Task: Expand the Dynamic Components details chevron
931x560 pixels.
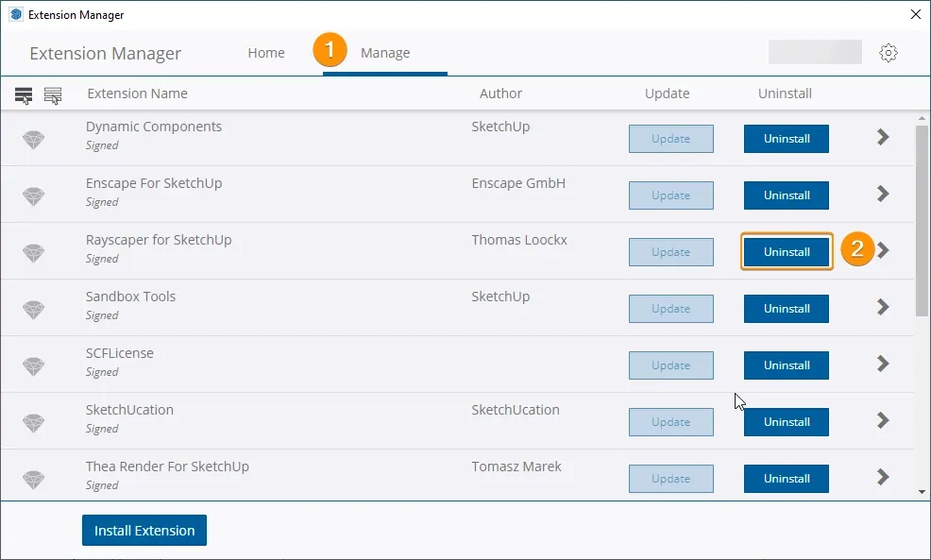Action: (x=883, y=137)
